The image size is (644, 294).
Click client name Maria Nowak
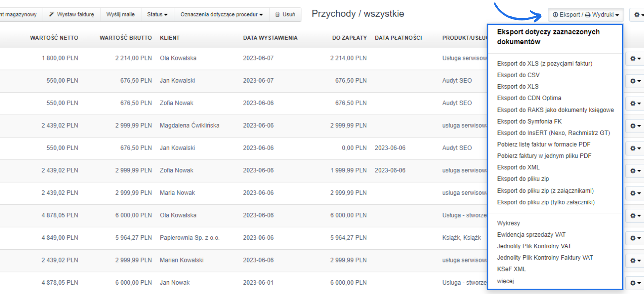[177, 193]
